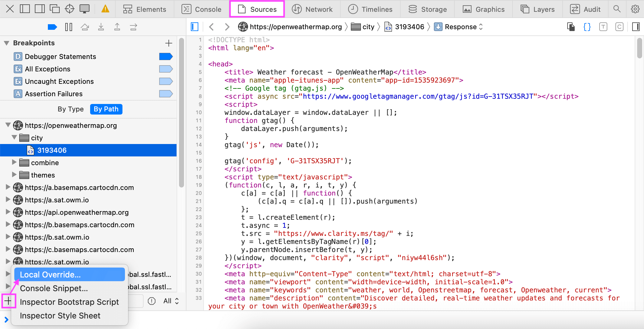Click the local override copy icon
This screenshot has width=644, height=329.
pyautogui.click(x=571, y=27)
